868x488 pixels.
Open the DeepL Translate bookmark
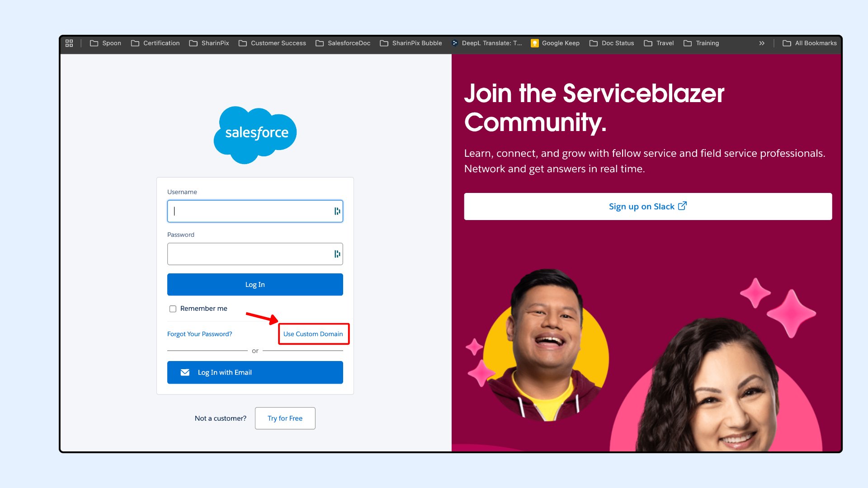pos(487,43)
